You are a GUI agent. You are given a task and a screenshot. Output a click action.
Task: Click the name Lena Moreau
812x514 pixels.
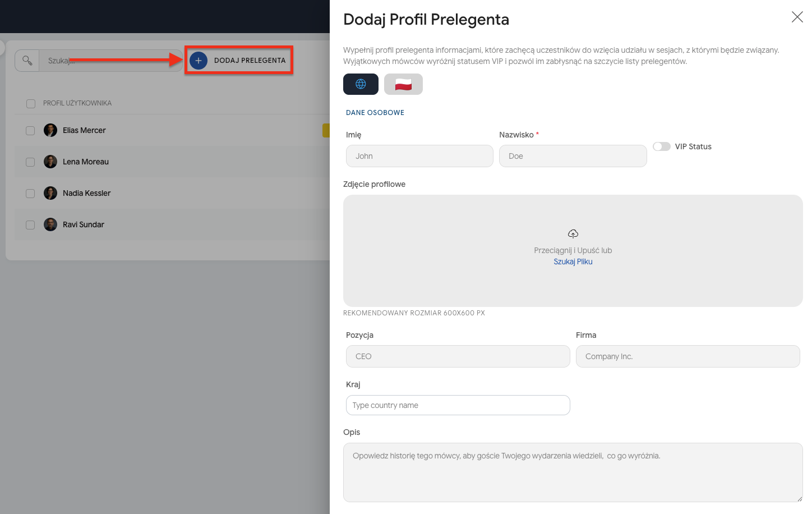pyautogui.click(x=86, y=162)
